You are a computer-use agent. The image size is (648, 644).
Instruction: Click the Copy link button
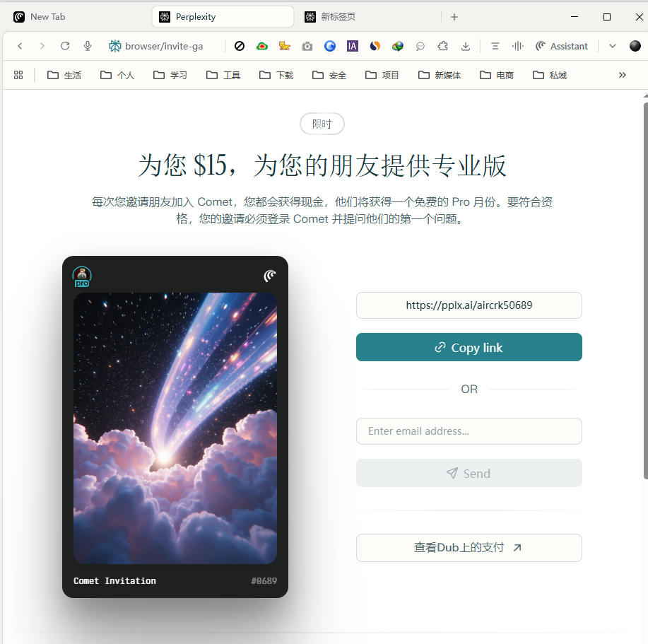[469, 347]
